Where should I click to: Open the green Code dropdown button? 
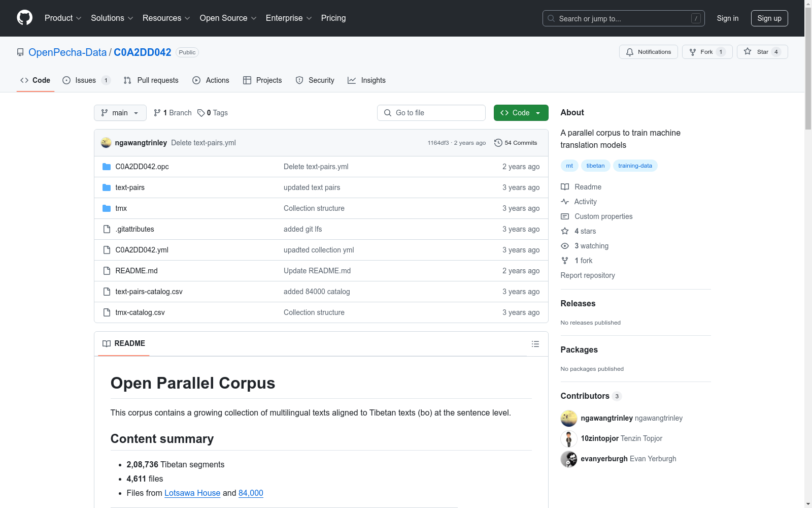(x=521, y=113)
